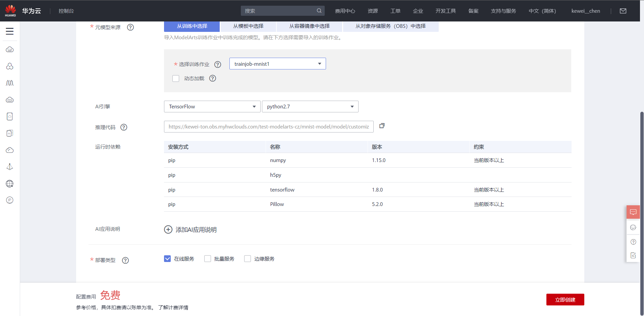Screen dimensions: 644x316
Task: Enable the 动态加载 checkbox
Action: point(176,78)
